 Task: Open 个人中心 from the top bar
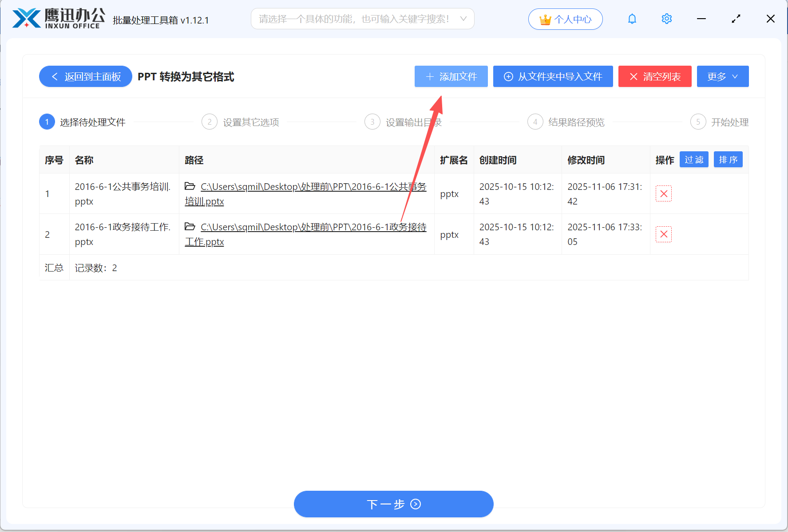[565, 19]
